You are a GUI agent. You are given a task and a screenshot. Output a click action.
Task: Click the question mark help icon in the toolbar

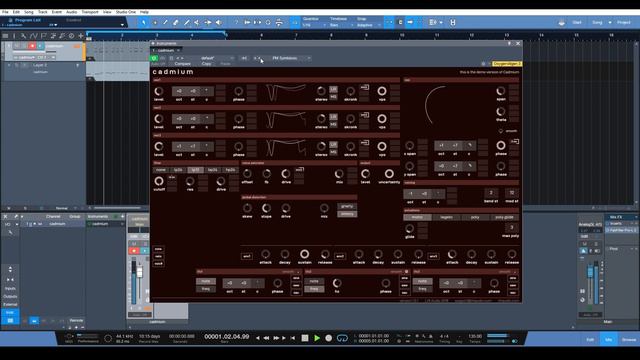click(236, 22)
